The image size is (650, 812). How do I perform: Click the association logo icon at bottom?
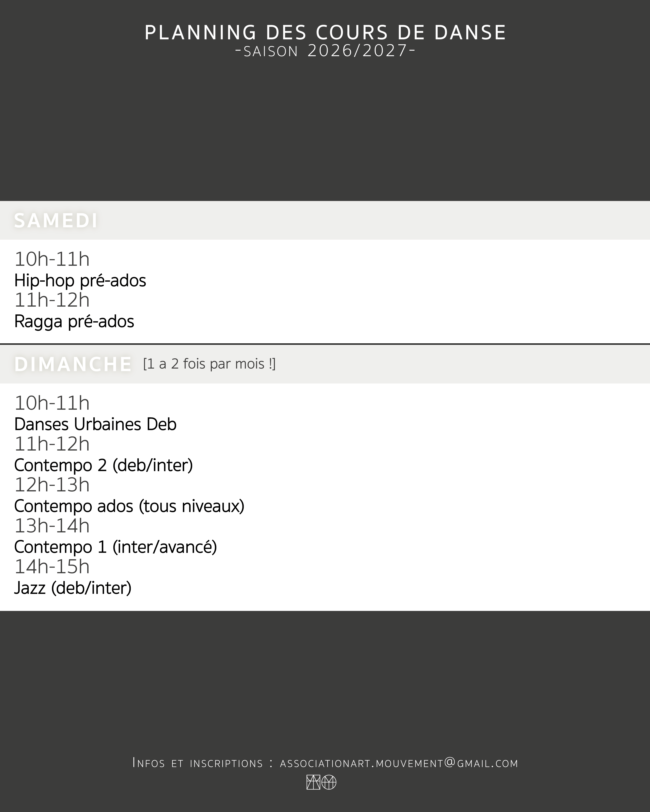[x=321, y=783]
